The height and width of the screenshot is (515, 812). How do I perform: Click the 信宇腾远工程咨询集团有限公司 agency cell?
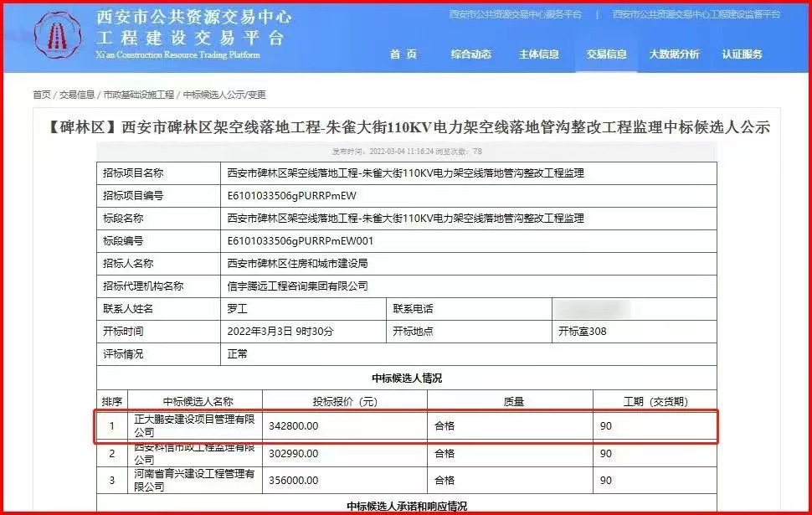click(x=297, y=286)
